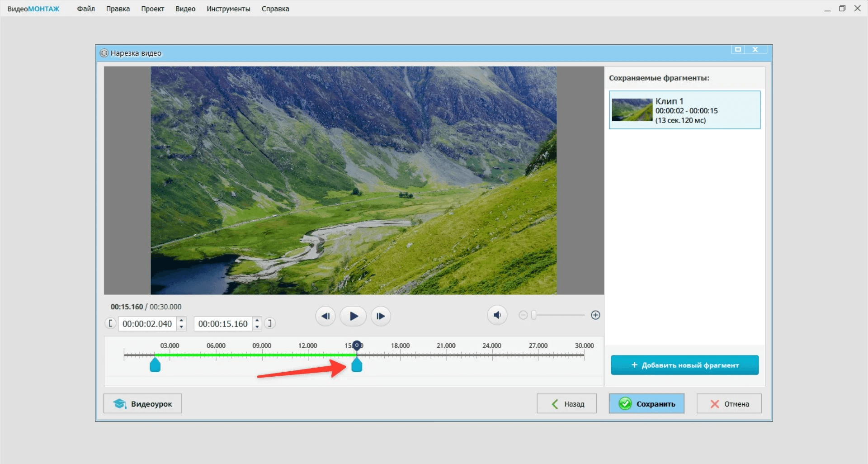Click the Назад button
This screenshot has width=868, height=464.
coord(566,404)
